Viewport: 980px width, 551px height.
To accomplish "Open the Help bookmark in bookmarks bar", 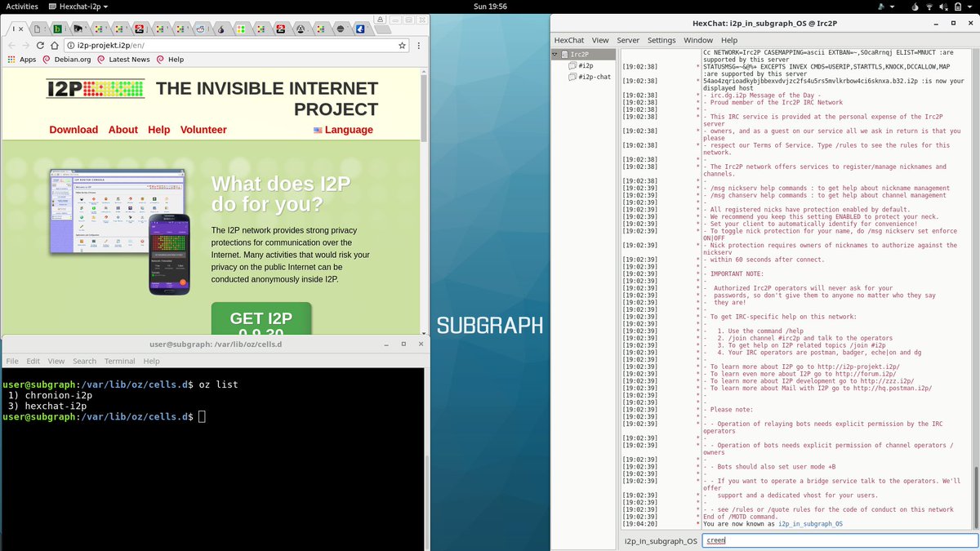I will coord(170,60).
